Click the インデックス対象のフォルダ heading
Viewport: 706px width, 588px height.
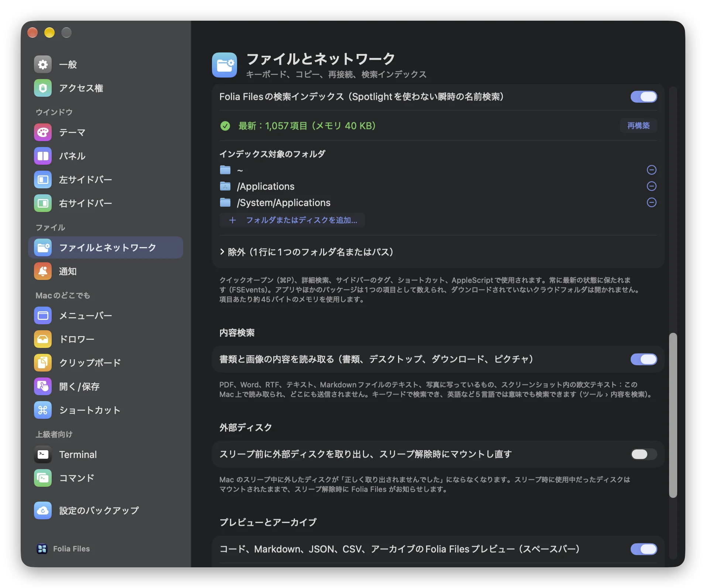click(273, 154)
